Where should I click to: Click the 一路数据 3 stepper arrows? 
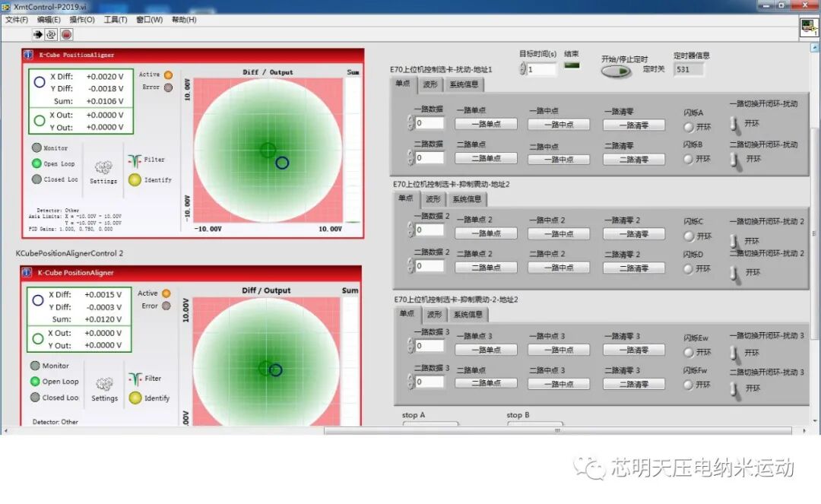click(x=410, y=345)
